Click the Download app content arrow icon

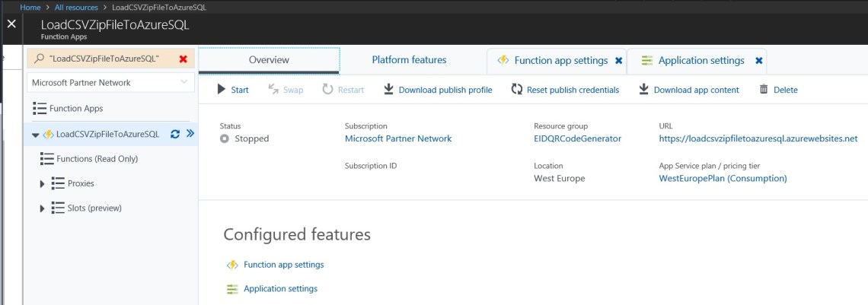click(644, 90)
